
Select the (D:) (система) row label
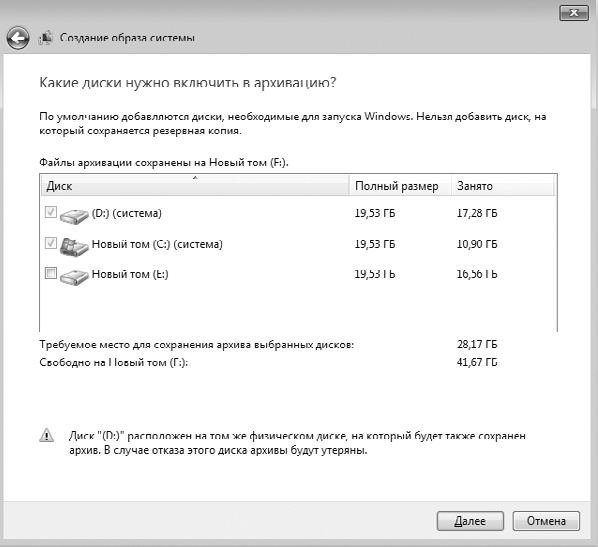[127, 213]
